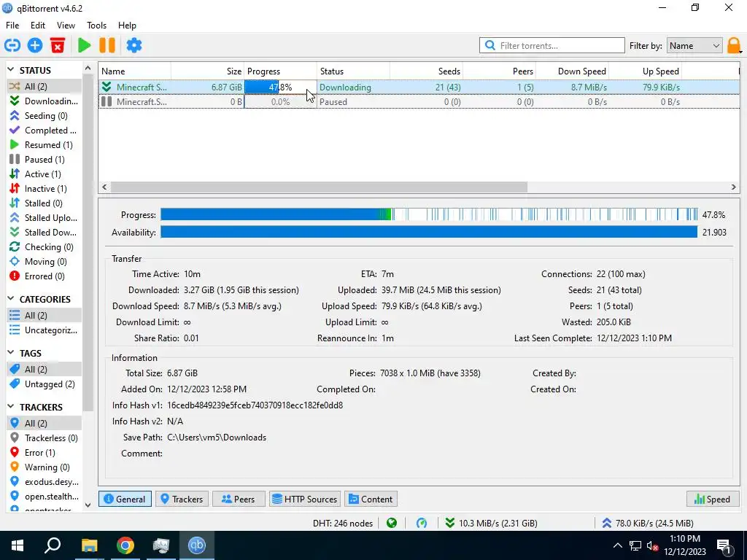Open the Help menu
Viewport: 747px width, 560px height.
(127, 26)
